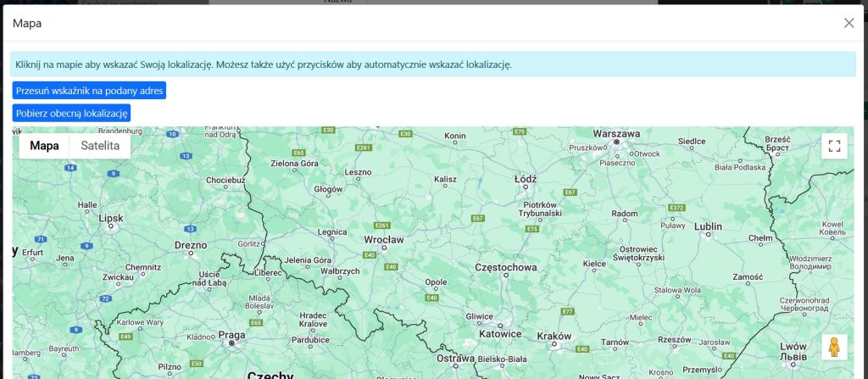This screenshot has height=379, width=868.
Task: Click Konin label on the map
Action: pos(454,136)
